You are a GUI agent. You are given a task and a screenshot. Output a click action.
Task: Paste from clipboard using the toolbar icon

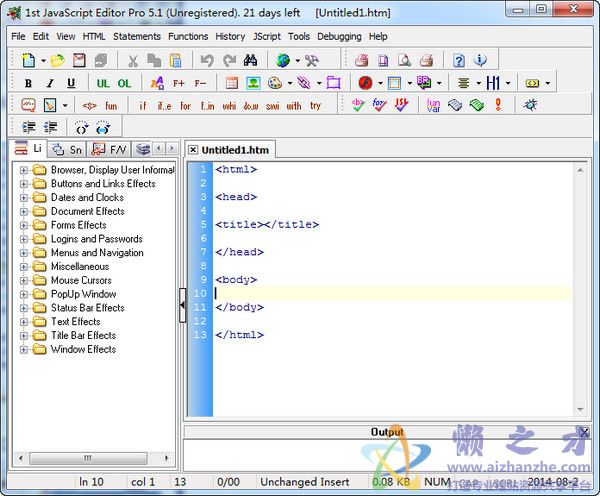pyautogui.click(x=176, y=60)
